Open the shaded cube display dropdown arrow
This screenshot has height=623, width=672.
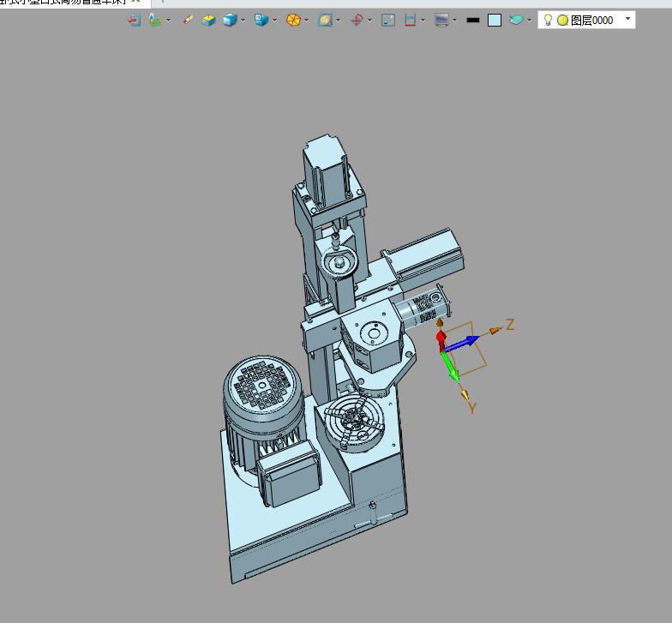pyautogui.click(x=243, y=21)
